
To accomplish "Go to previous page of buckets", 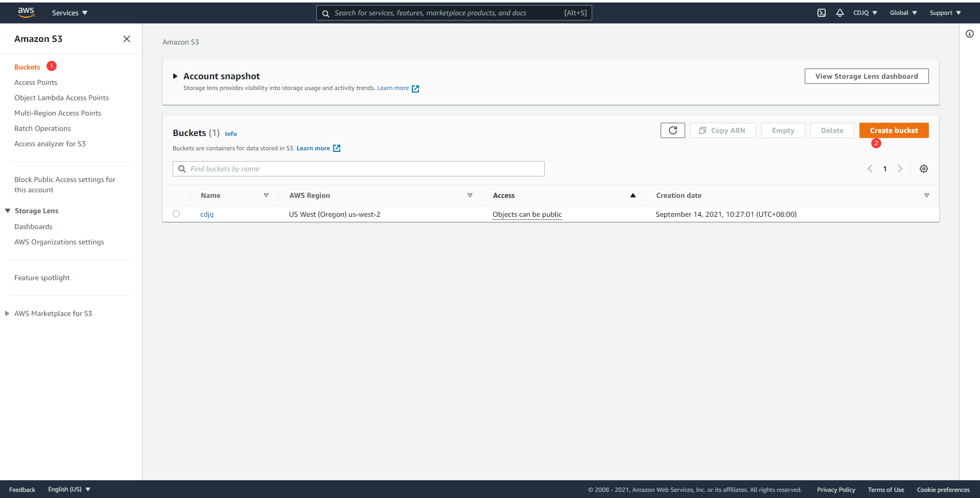I will [x=870, y=169].
